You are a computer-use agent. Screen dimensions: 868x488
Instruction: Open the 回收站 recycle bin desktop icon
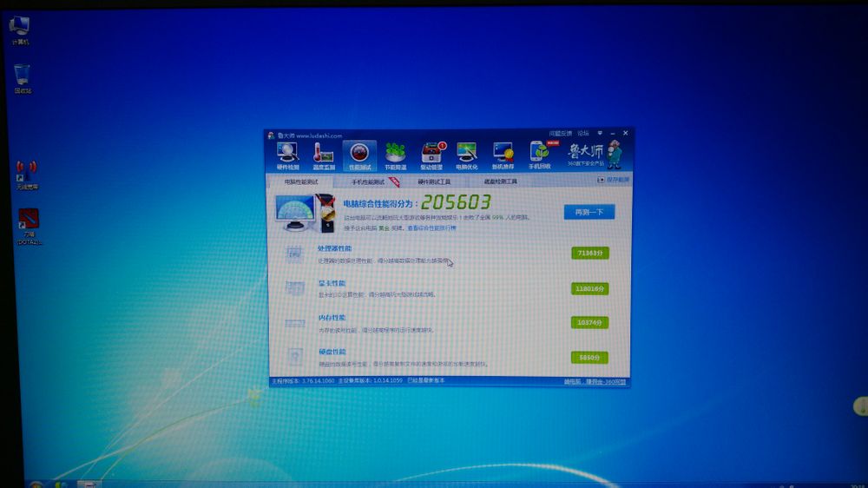[x=23, y=79]
